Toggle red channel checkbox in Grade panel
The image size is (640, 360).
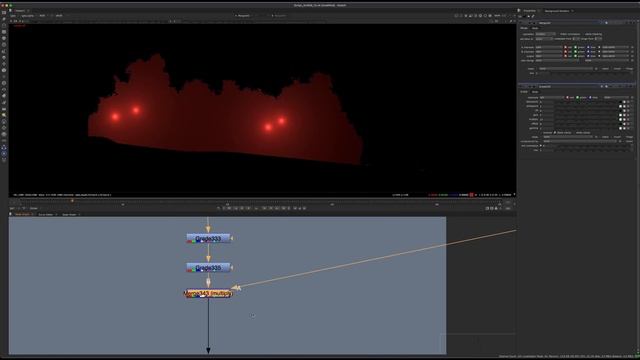(x=567, y=98)
